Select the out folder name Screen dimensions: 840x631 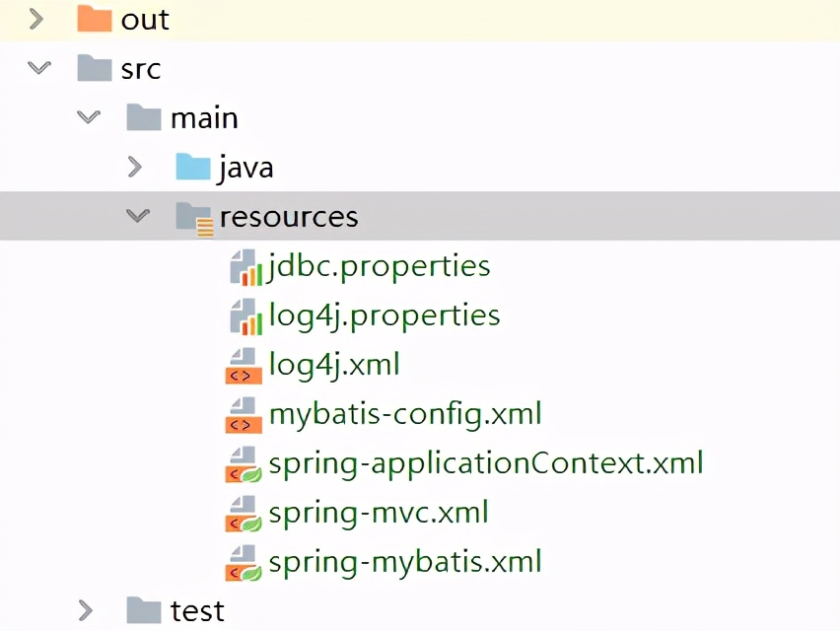coord(145,21)
